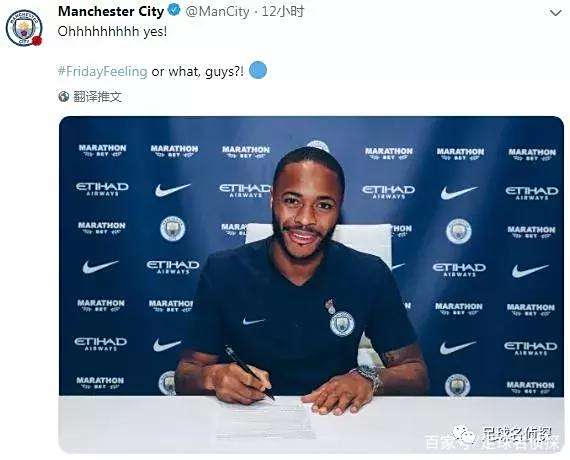Click the top-left Etihad Airways logo
Screen dimensions: 570x460
tap(102, 189)
